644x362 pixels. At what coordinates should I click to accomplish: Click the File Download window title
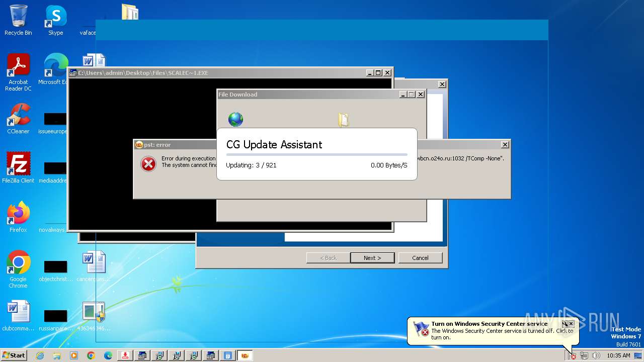click(237, 95)
